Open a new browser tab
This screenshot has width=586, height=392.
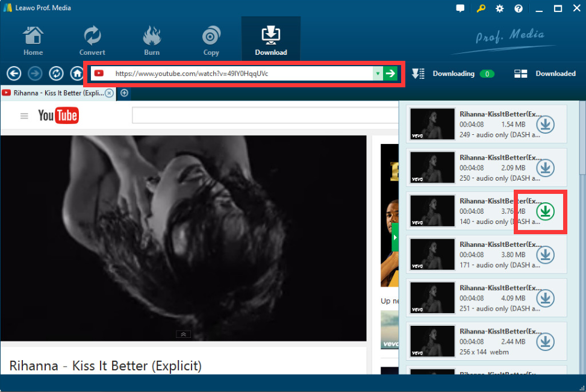124,93
